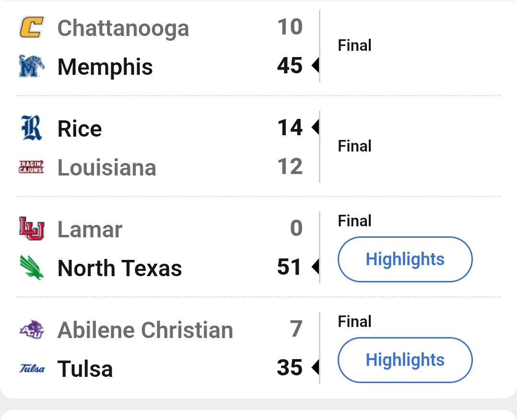Open the Memphis team name link
The height and width of the screenshot is (420, 517).
tap(105, 67)
